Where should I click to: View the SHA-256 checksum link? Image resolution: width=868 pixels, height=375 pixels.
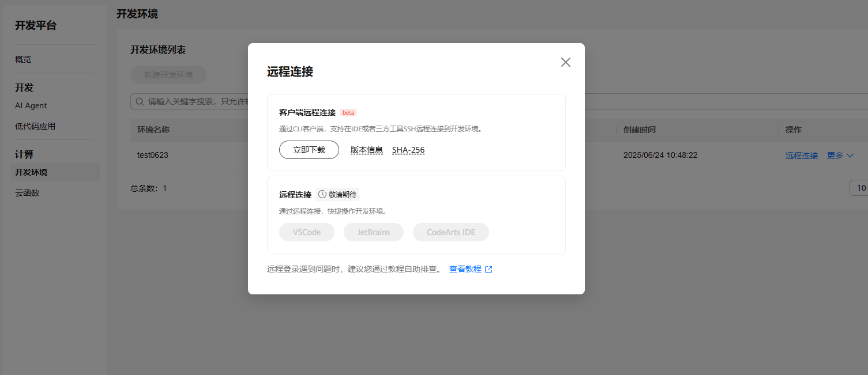click(x=408, y=150)
